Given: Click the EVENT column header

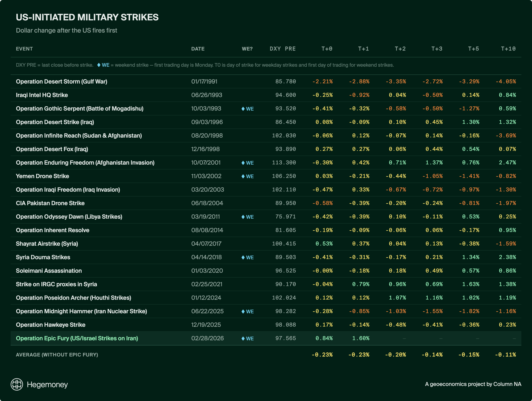Looking at the screenshot, I should (24, 49).
